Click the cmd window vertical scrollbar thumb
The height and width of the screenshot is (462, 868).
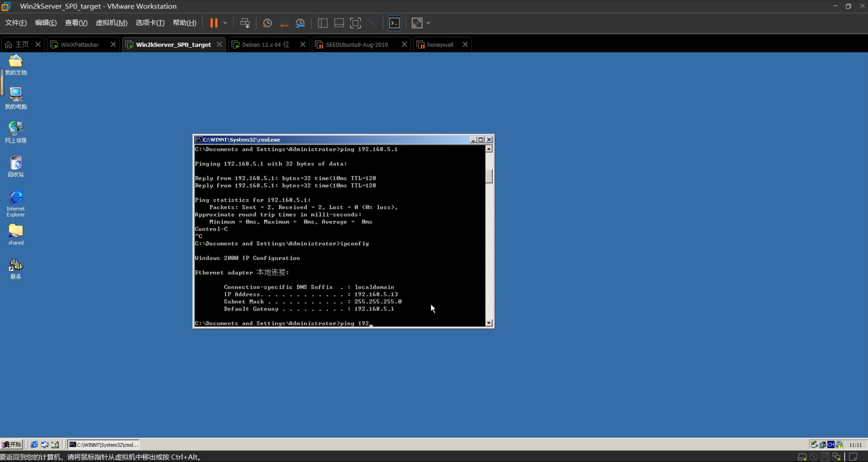point(489,176)
